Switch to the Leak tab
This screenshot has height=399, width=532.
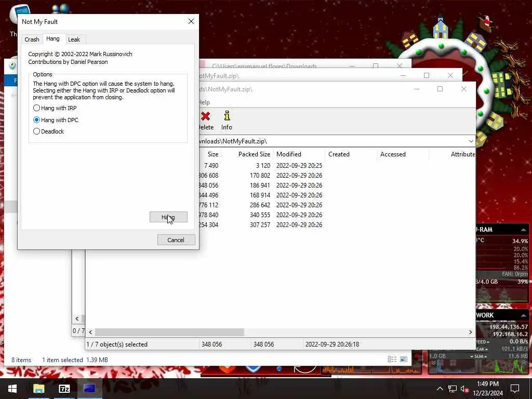tap(74, 39)
